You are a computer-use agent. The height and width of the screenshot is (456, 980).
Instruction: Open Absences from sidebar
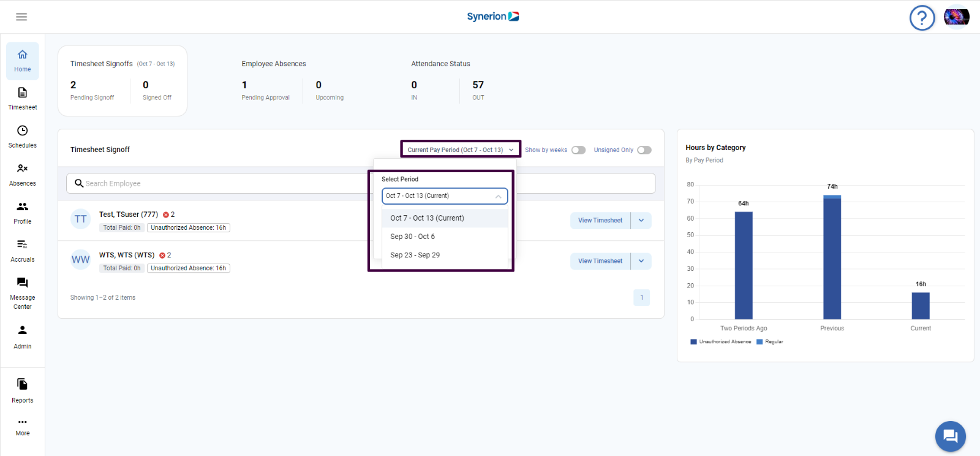23,175
